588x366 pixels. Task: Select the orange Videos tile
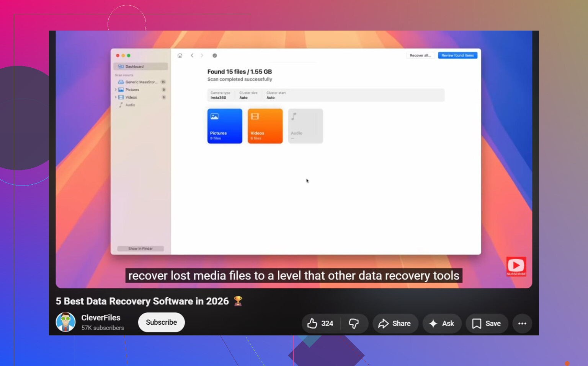coord(265,126)
